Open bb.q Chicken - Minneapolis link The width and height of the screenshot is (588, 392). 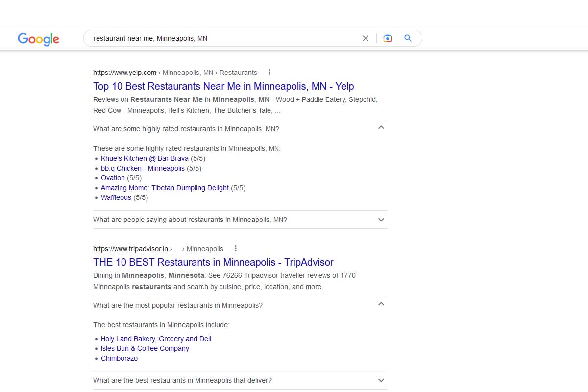point(143,168)
